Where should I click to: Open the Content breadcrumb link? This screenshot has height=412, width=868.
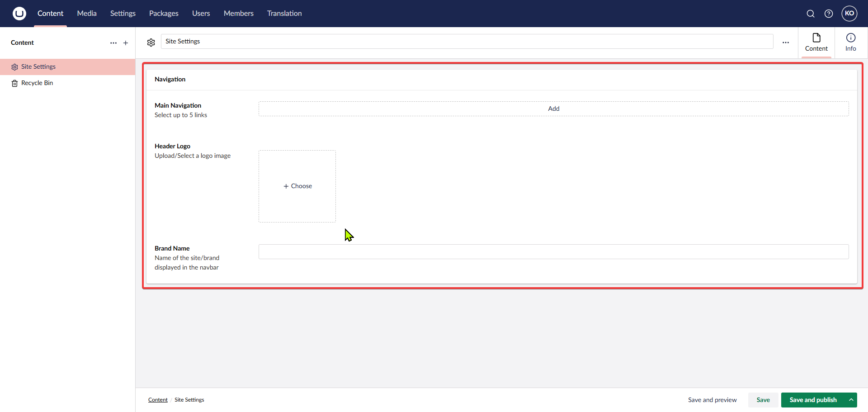(x=157, y=399)
